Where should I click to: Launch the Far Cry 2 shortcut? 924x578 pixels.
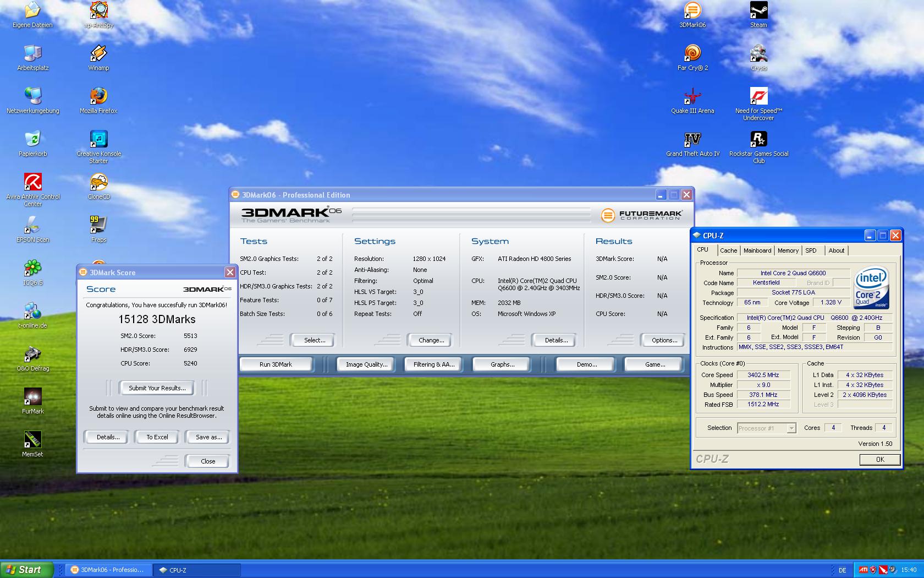(692, 58)
